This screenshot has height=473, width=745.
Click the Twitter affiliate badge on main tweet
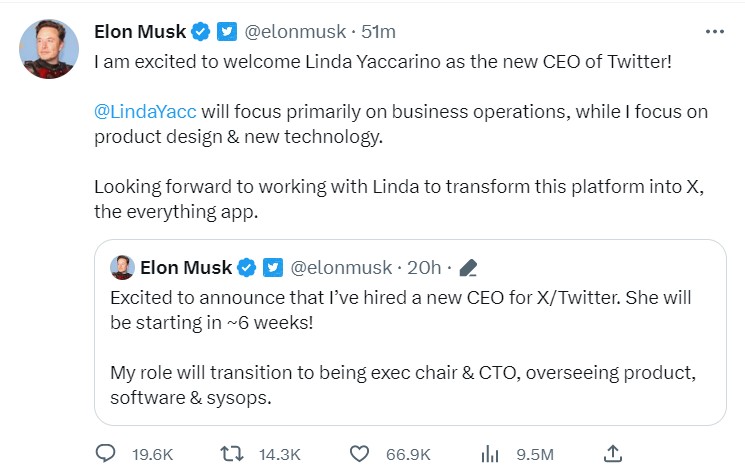coord(227,32)
